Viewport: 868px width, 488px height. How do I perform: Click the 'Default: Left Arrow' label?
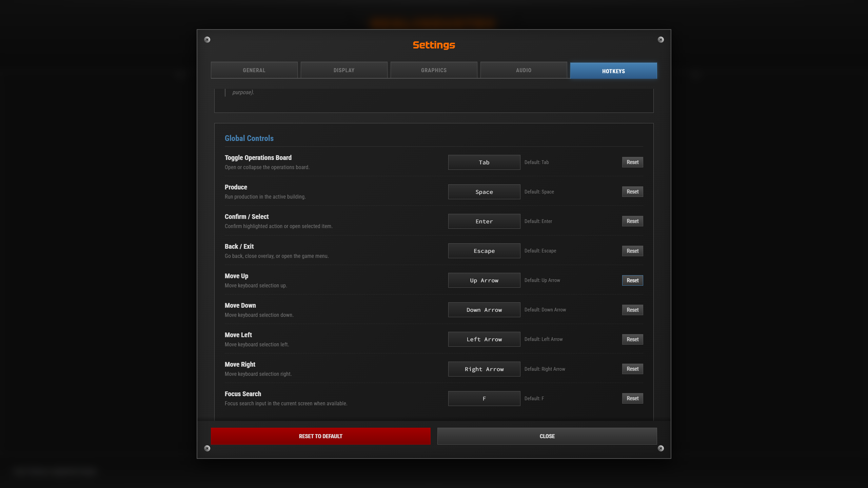pyautogui.click(x=544, y=339)
